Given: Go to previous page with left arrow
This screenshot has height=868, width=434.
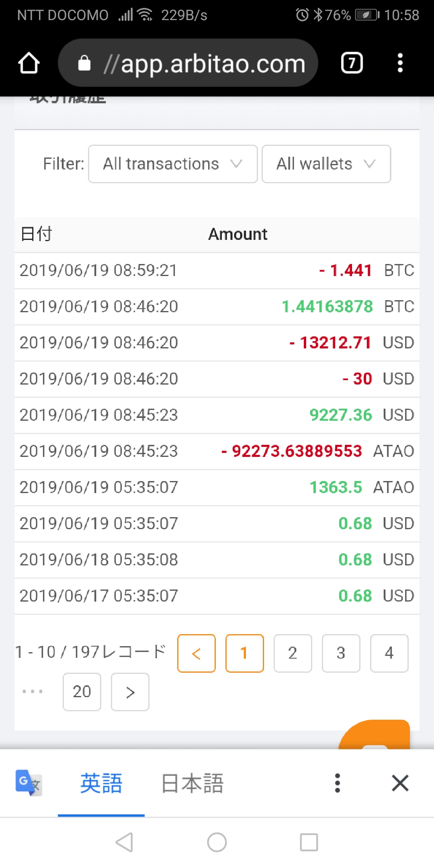Looking at the screenshot, I should click(x=197, y=653).
